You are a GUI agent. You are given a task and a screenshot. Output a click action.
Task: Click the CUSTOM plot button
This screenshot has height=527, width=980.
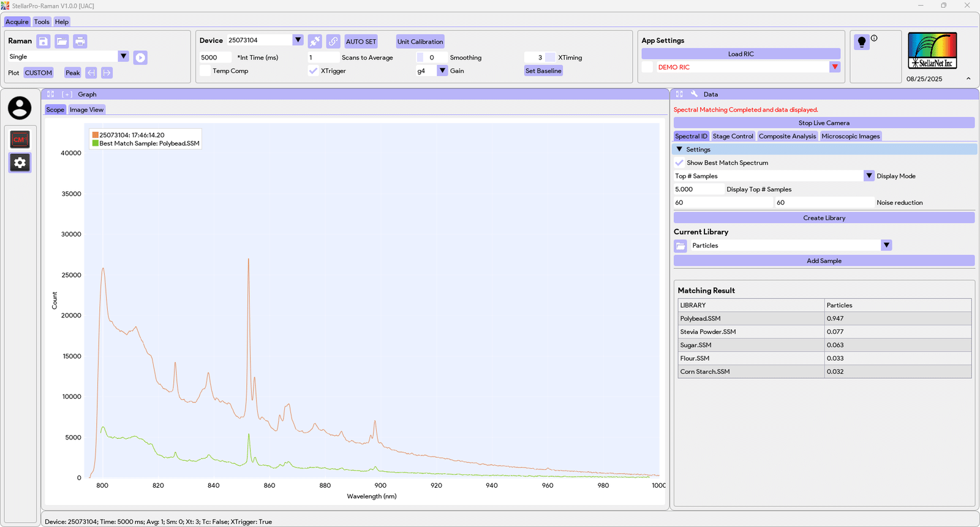(x=39, y=73)
